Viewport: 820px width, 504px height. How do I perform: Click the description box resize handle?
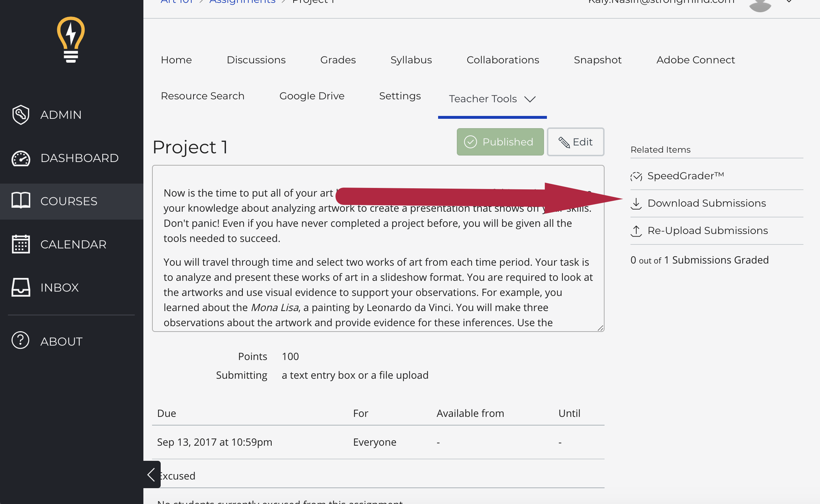(600, 328)
